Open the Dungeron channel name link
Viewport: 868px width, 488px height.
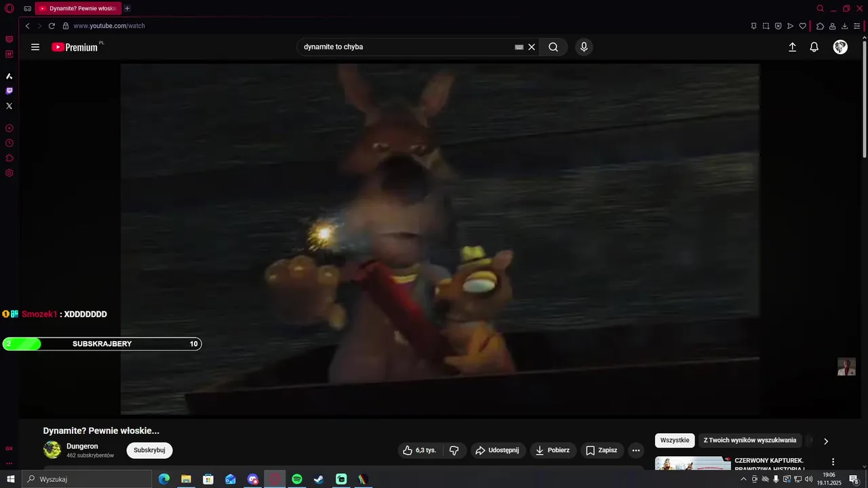[x=82, y=446]
